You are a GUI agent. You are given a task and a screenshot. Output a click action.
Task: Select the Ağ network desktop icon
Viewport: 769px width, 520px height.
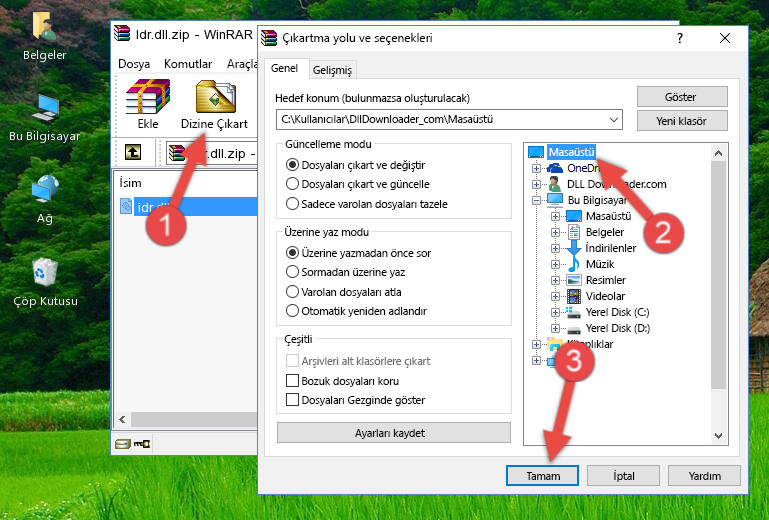45,199
